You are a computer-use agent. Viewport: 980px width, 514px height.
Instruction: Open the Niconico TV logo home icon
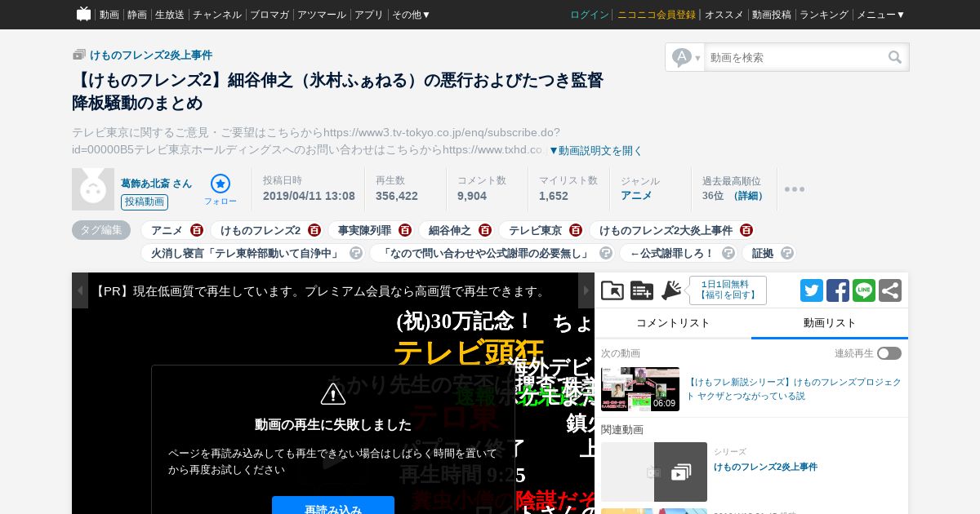tap(83, 14)
